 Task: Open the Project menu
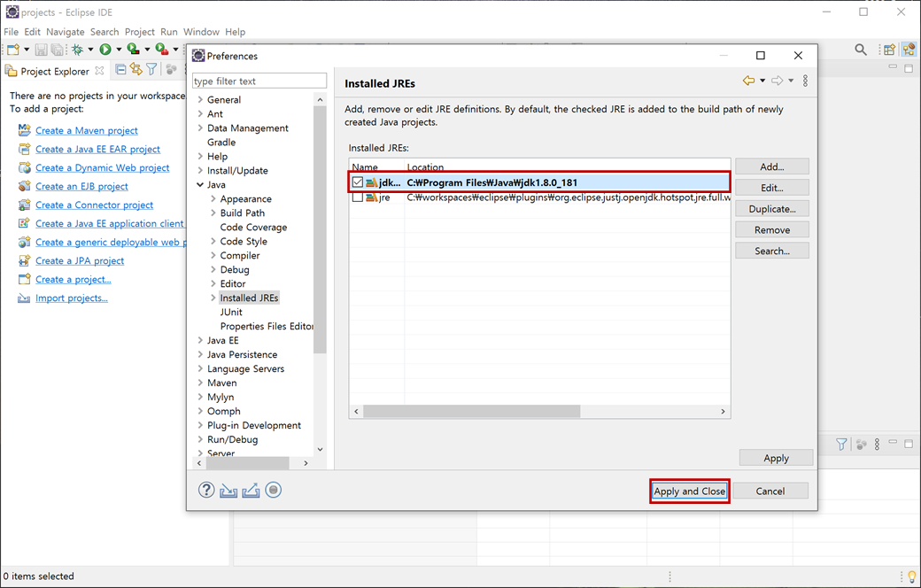click(140, 32)
